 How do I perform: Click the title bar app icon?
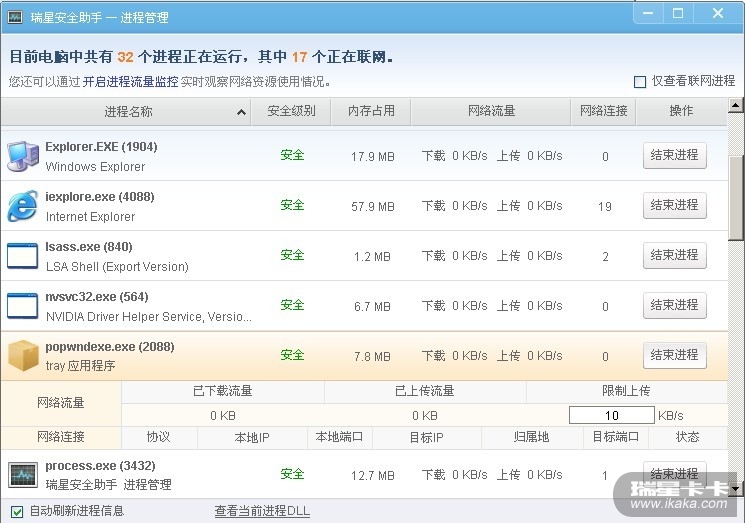pyautogui.click(x=15, y=18)
